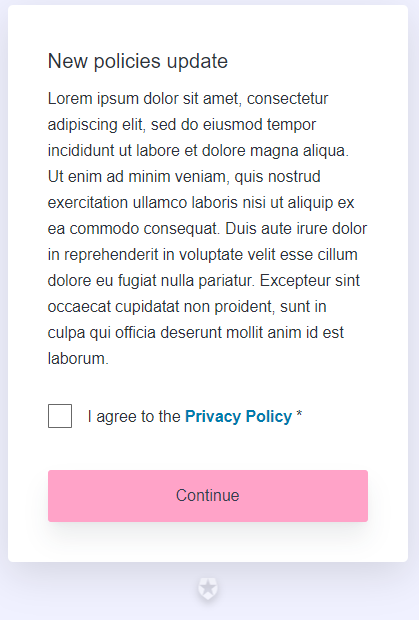This screenshot has width=419, height=620.
Task: Click the pink Continue button
Action: point(208,496)
